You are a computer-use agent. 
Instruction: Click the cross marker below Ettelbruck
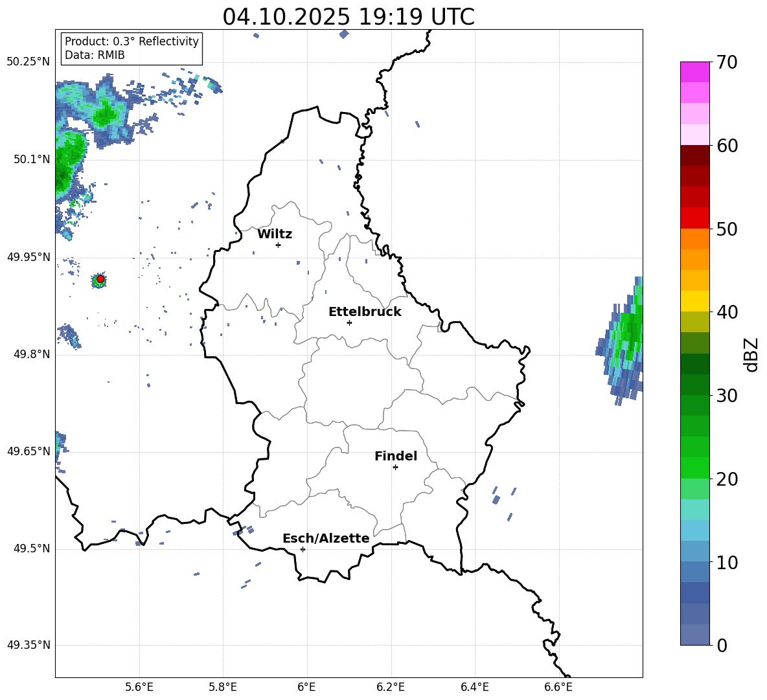click(x=349, y=322)
